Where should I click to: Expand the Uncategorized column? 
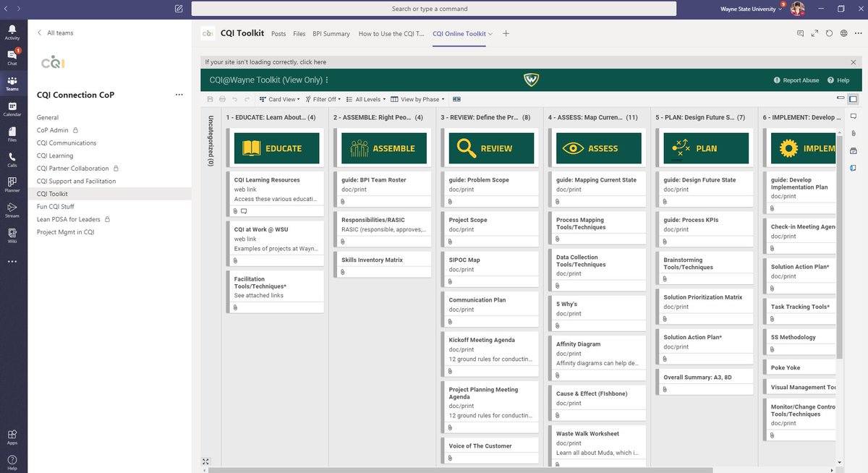tap(210, 141)
